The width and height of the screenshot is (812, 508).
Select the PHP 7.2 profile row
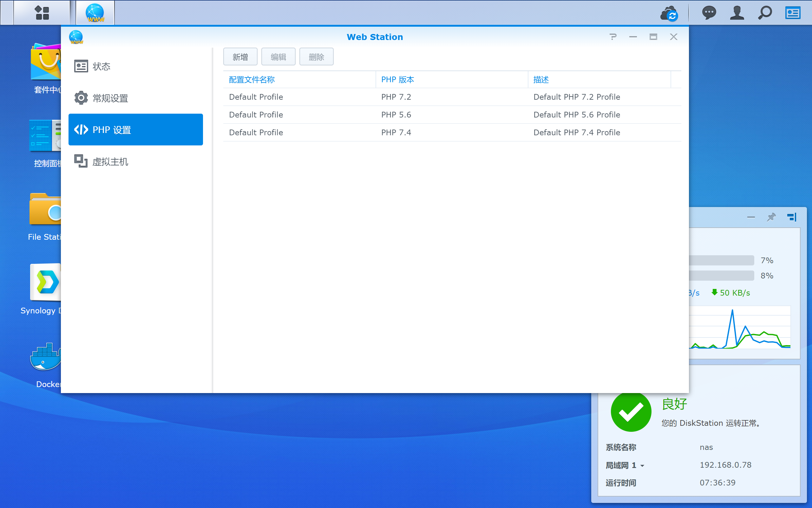coord(452,97)
